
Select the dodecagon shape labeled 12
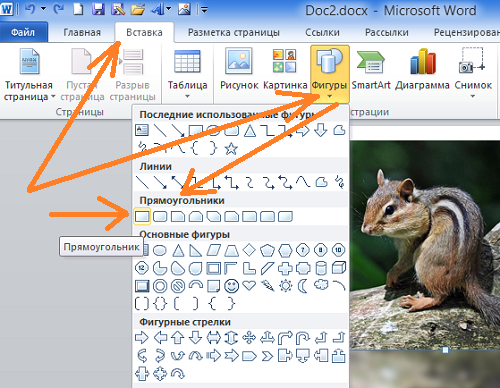142,268
